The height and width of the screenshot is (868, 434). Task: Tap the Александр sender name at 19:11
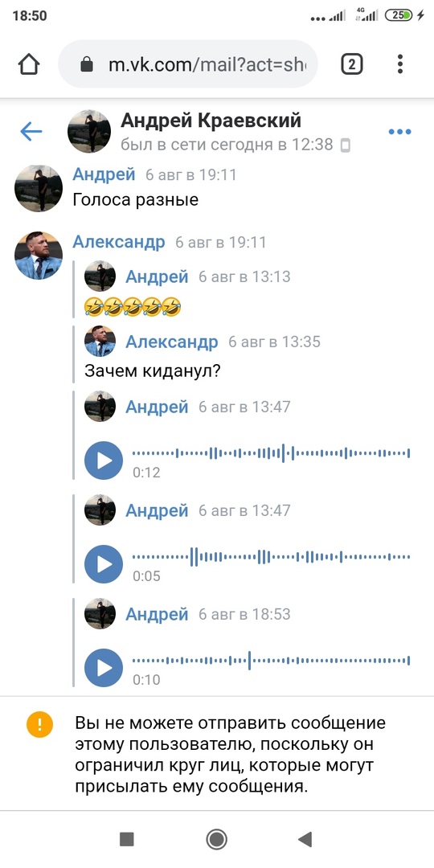(118, 242)
